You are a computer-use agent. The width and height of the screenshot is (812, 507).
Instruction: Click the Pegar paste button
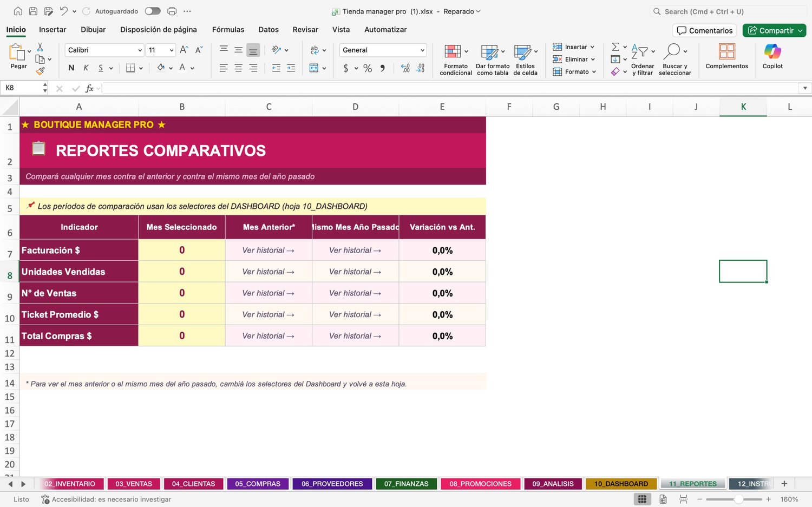pos(18,56)
